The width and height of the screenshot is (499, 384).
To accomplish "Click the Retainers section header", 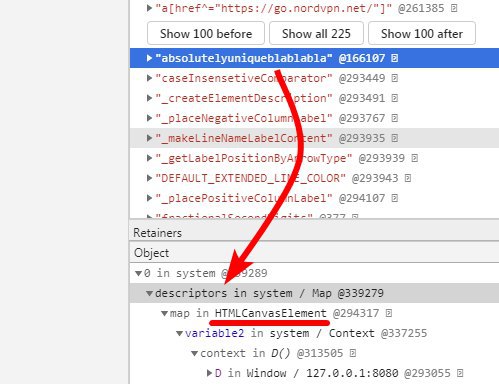I will (314, 232).
